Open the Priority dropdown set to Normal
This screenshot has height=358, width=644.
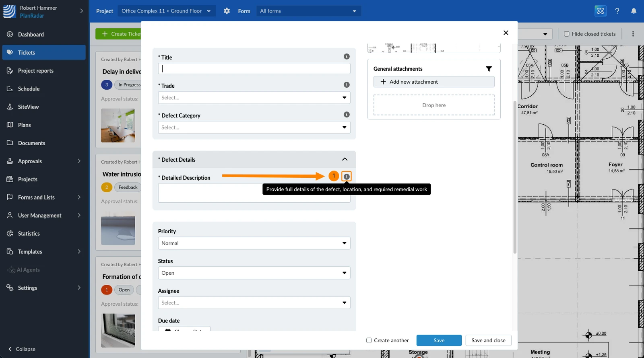click(x=254, y=243)
